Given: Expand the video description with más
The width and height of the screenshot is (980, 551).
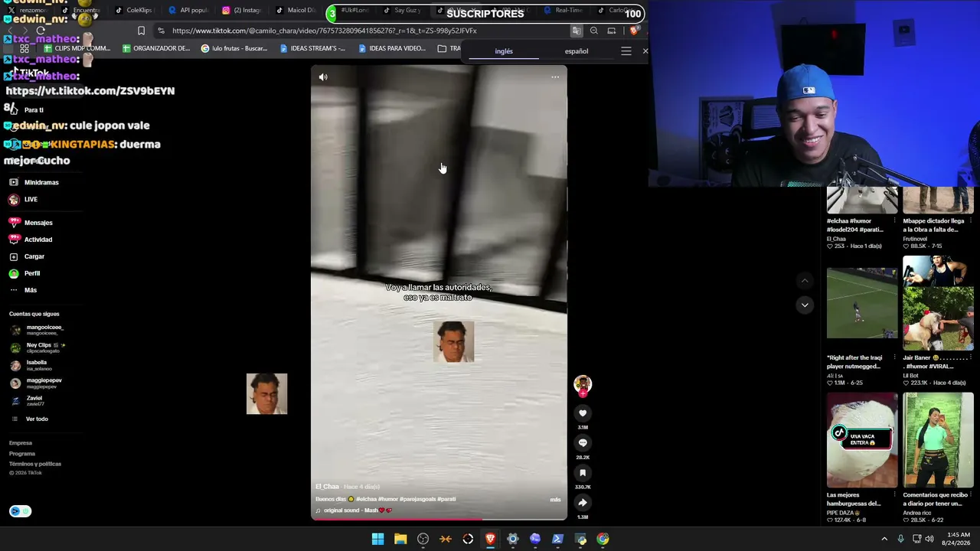Looking at the screenshot, I should point(555,500).
